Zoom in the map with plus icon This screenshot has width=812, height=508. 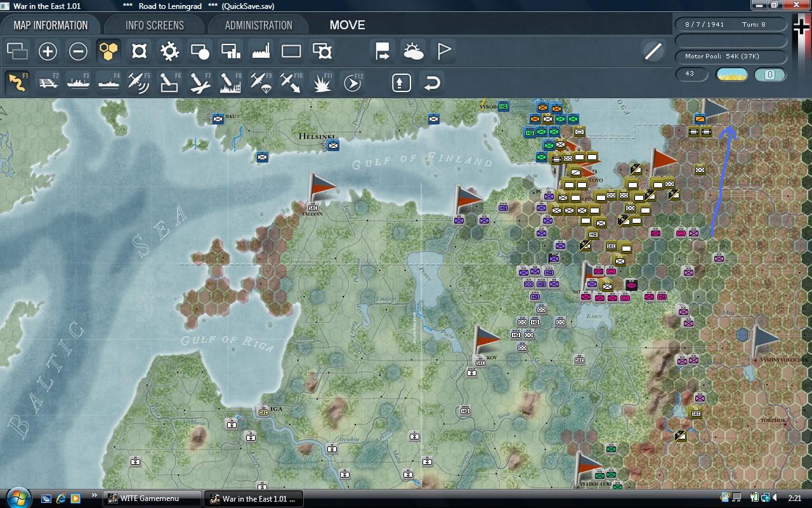(x=48, y=51)
